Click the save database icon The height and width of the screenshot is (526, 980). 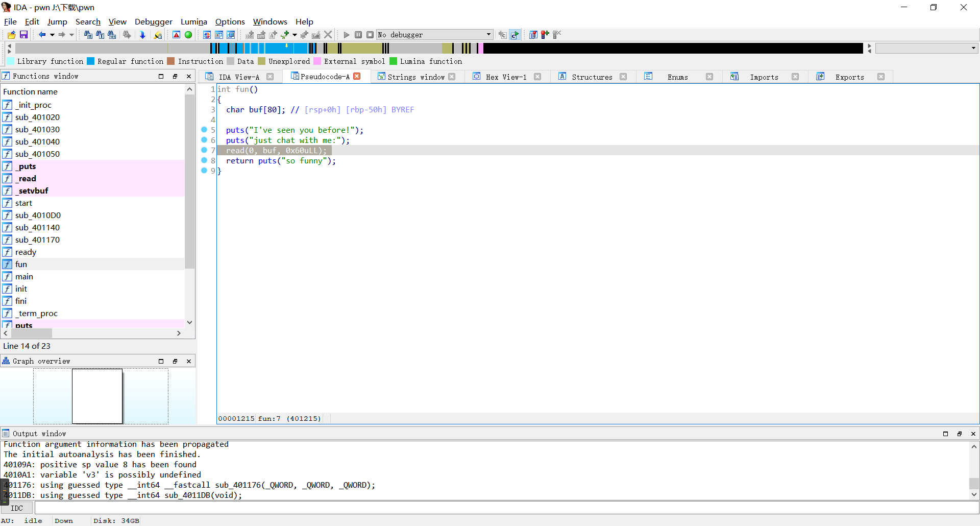(23, 35)
